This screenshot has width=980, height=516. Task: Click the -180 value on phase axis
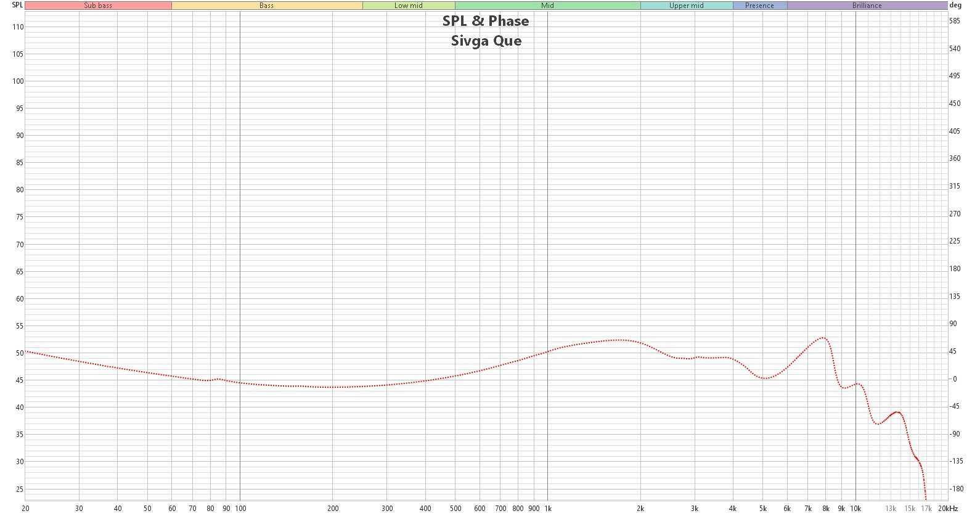point(956,489)
